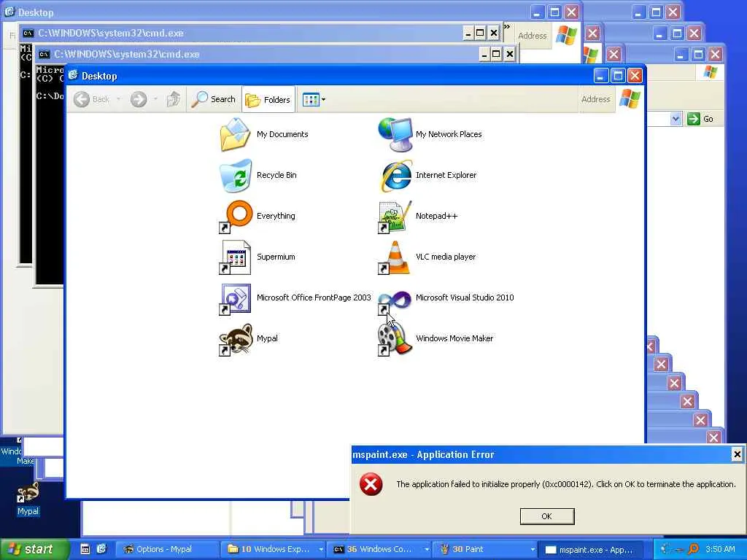Select the VLC media player cone icon
This screenshot has height=560, width=747.
[x=395, y=257]
